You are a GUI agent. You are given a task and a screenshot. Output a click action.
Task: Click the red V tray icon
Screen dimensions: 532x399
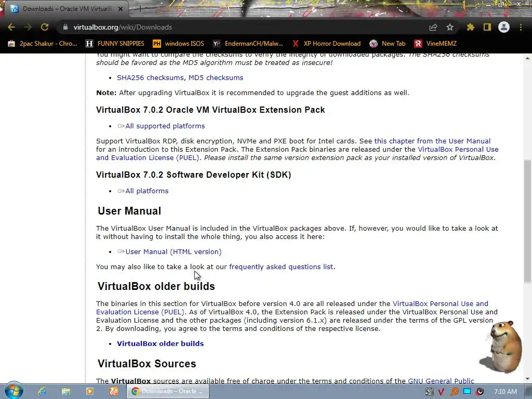(x=441, y=392)
